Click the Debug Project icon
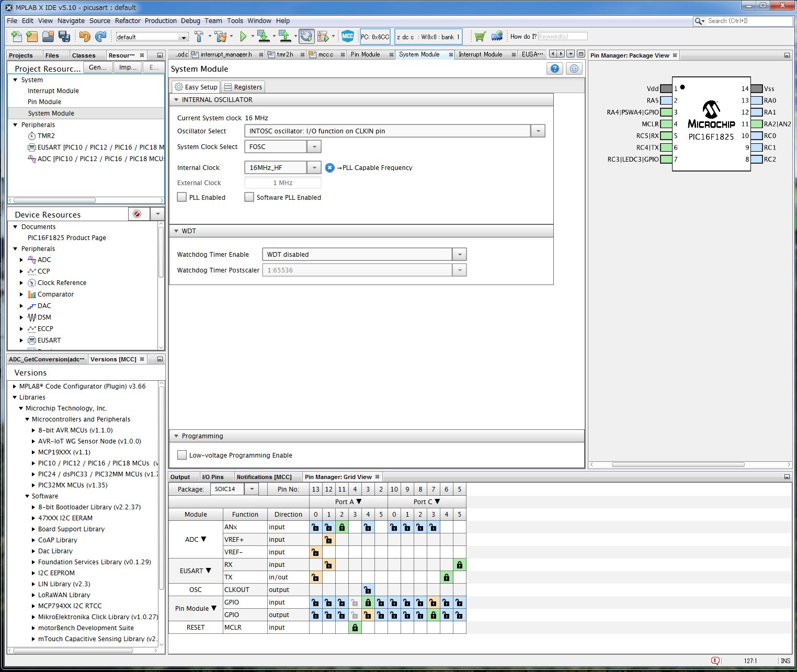This screenshot has width=797, height=672. [323, 37]
